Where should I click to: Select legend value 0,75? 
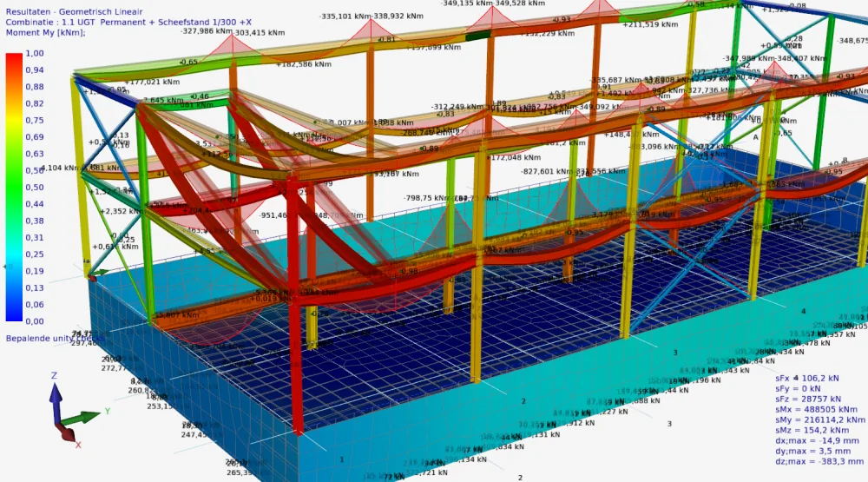coord(35,120)
